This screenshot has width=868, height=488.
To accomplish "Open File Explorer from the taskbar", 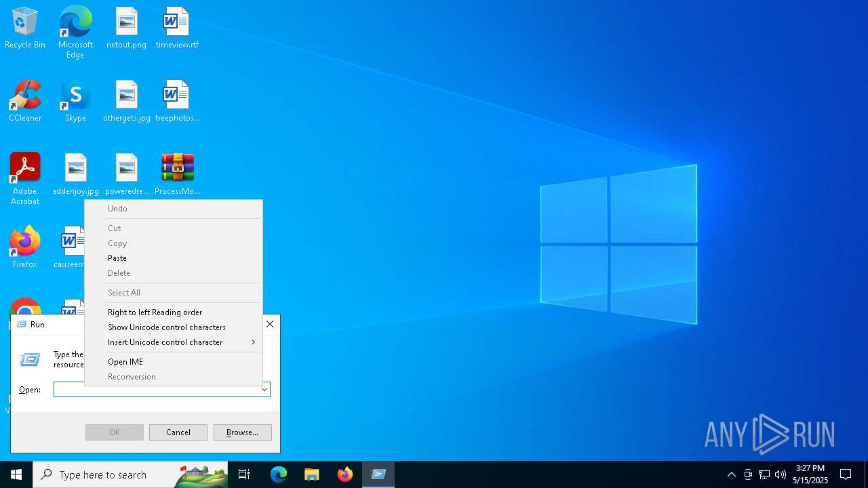I will (x=311, y=474).
